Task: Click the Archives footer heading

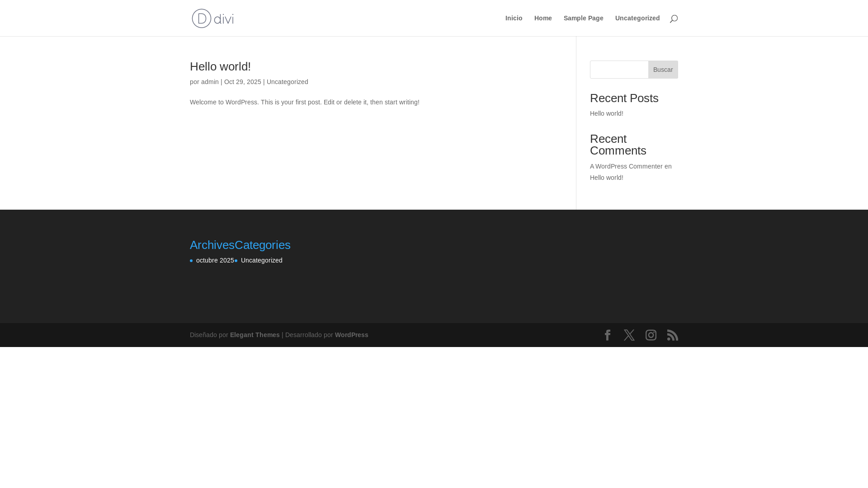Action: 212,245
